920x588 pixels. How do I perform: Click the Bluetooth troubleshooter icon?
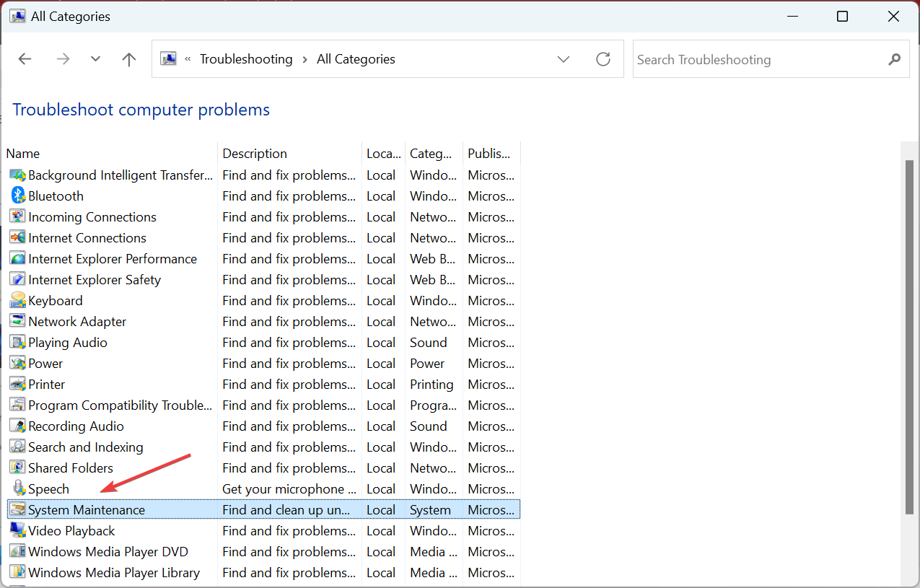(17, 196)
